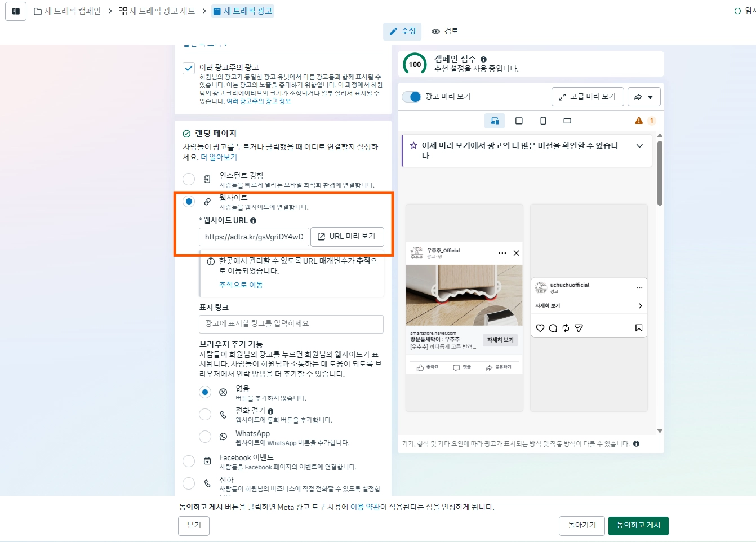Image resolution: width=756 pixels, height=542 pixels.
Task: Click the 동의하고 게시 button
Action: pyautogui.click(x=638, y=525)
